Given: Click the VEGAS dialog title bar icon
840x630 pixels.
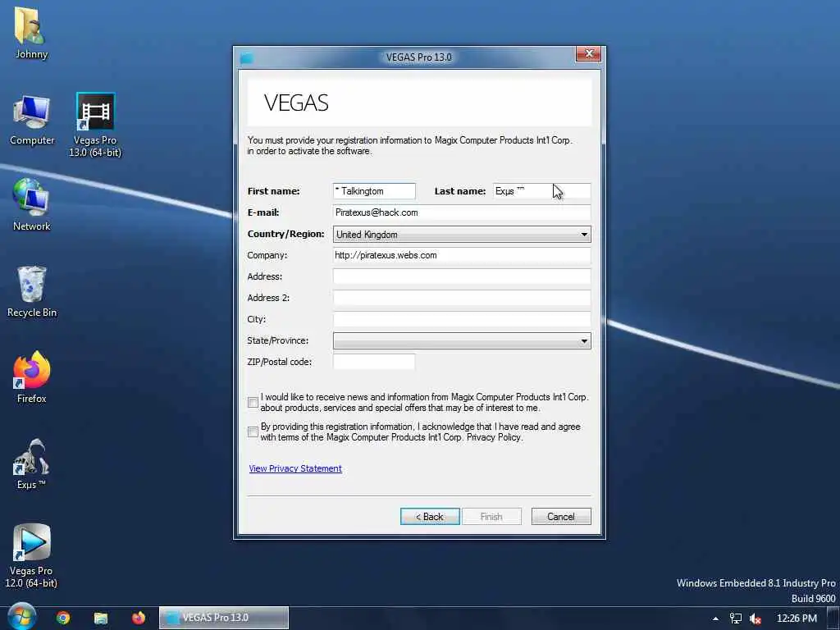Looking at the screenshot, I should tap(246, 57).
